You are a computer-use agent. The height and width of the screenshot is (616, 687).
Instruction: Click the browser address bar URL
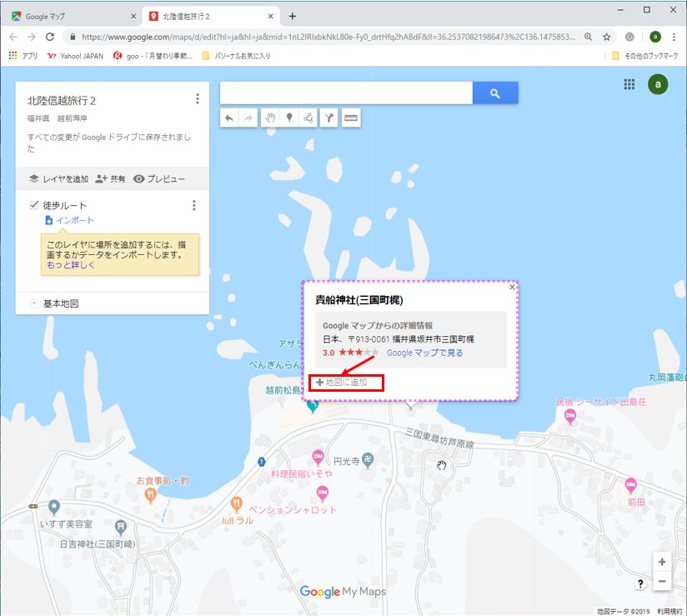[328, 37]
